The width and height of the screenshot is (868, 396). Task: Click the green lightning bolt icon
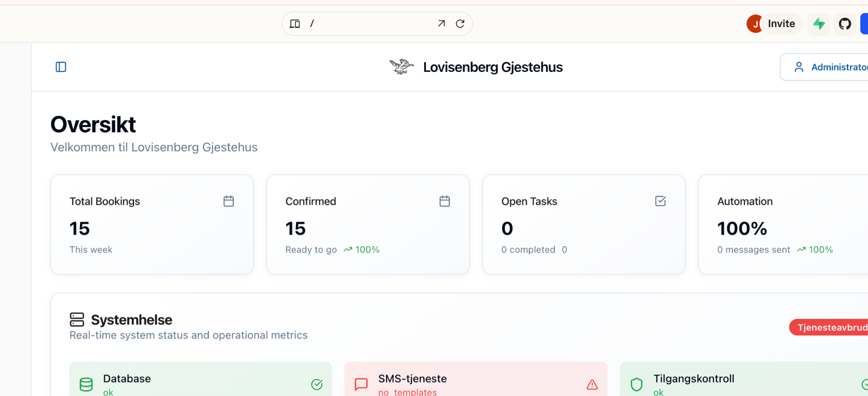coord(819,24)
